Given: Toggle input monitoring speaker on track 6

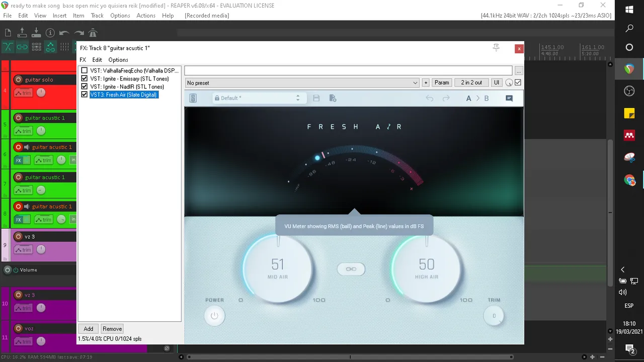Looking at the screenshot, I should tap(27, 147).
